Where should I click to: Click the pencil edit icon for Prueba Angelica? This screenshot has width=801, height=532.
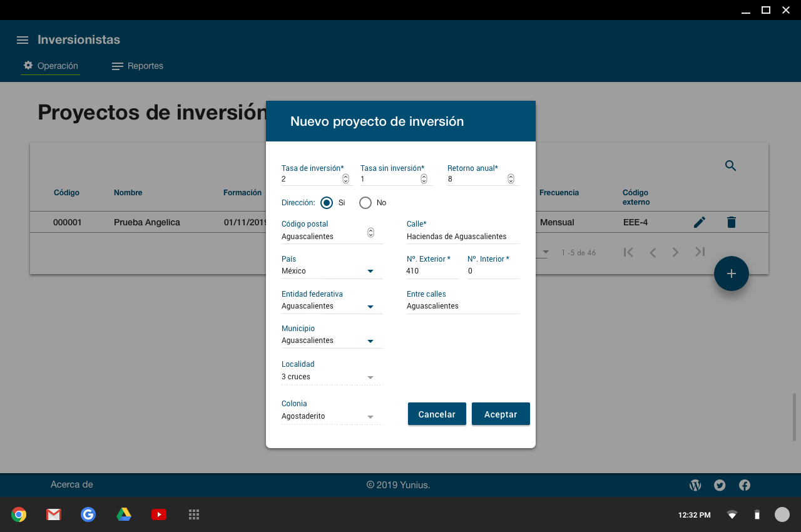(x=700, y=222)
